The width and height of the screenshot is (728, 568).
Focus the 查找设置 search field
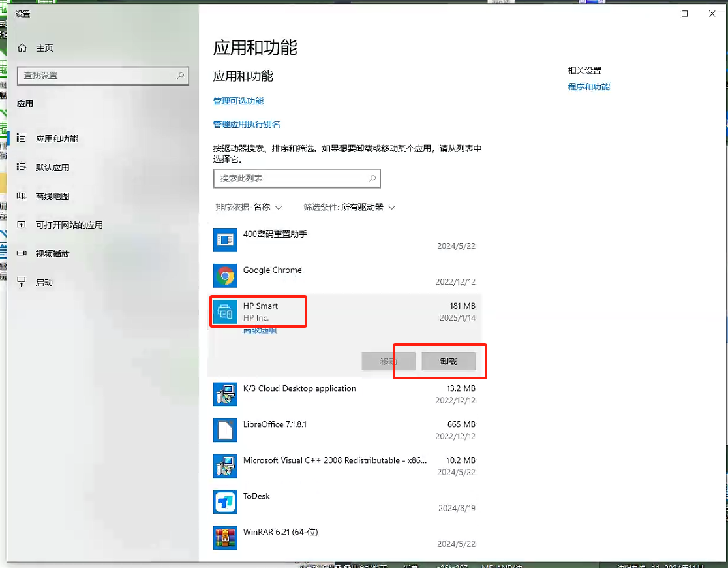[103, 76]
